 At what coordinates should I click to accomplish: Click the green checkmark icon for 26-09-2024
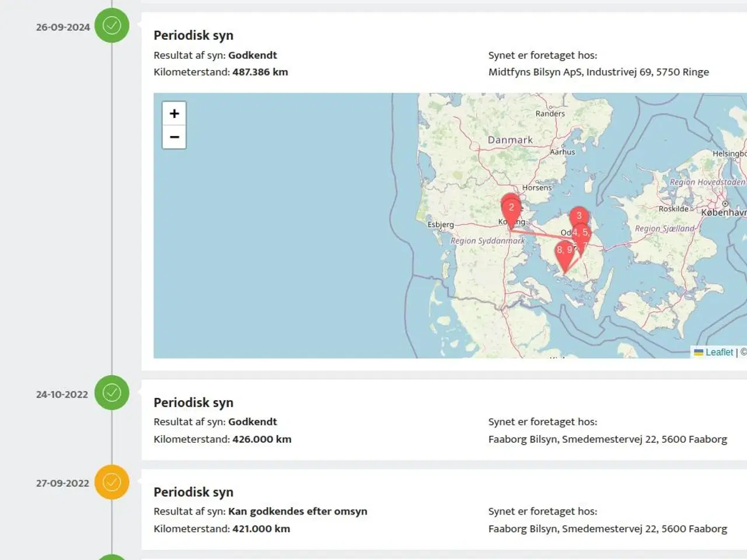(x=112, y=26)
